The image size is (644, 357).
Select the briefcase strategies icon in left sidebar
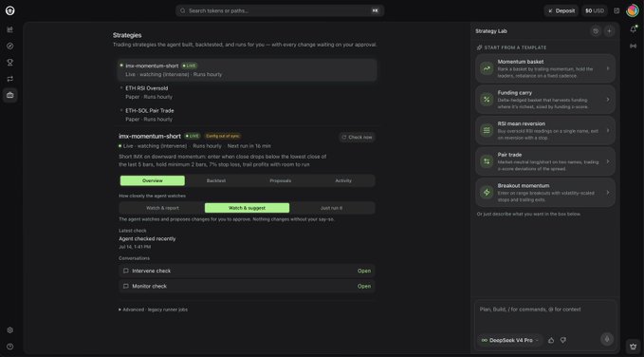click(x=10, y=95)
